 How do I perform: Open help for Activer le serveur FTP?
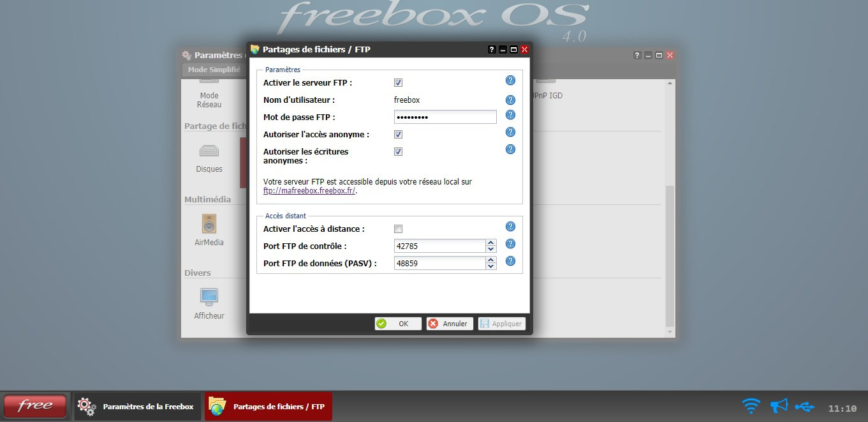[x=510, y=80]
